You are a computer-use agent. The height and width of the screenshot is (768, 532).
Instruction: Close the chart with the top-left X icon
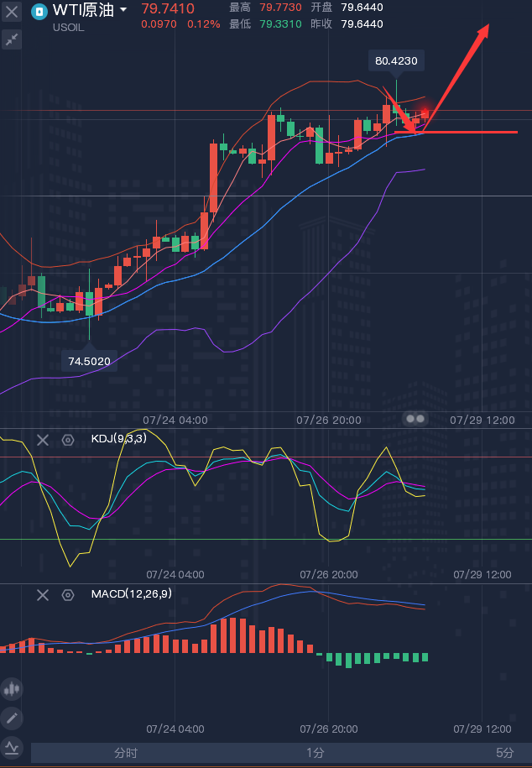click(11, 11)
